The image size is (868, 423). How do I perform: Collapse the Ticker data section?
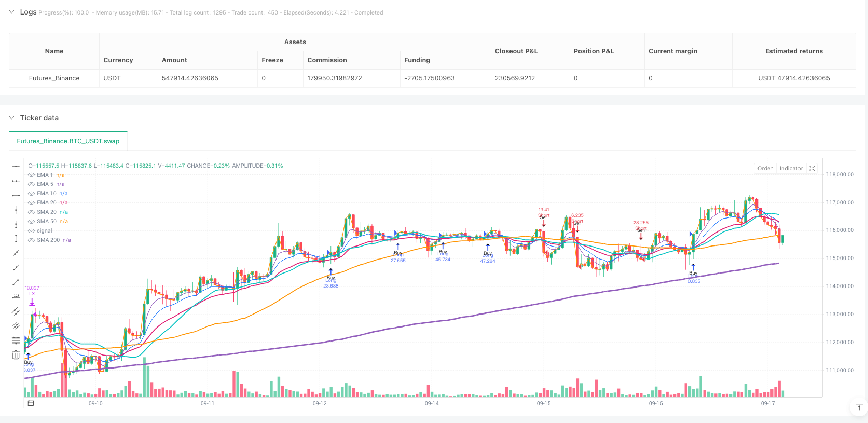coord(11,118)
